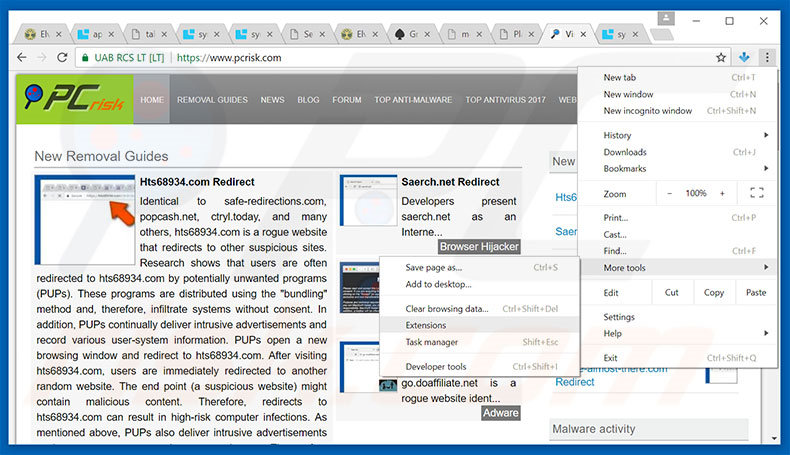Select Clear browsing data...
This screenshot has width=790, height=455.
(x=446, y=309)
